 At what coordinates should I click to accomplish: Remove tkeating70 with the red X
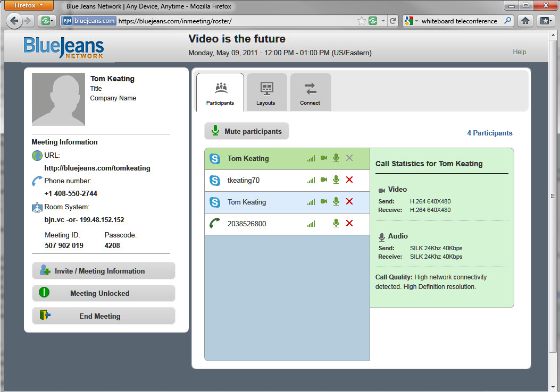(349, 180)
